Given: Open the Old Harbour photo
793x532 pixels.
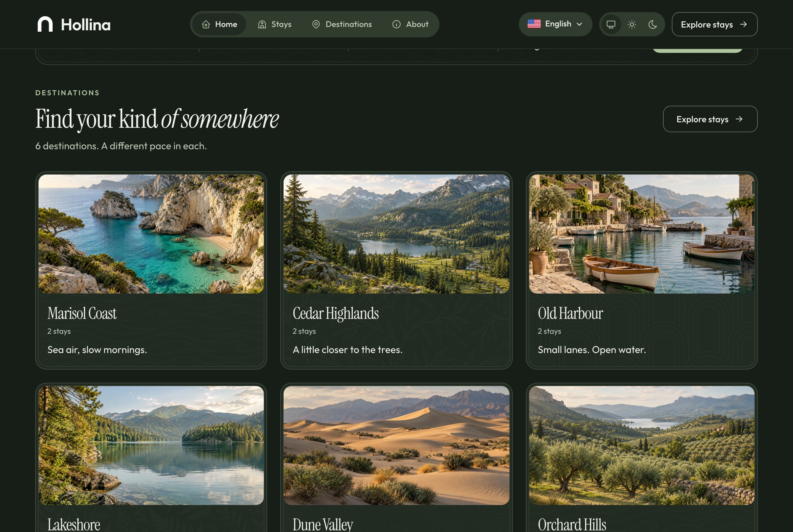Looking at the screenshot, I should point(641,234).
